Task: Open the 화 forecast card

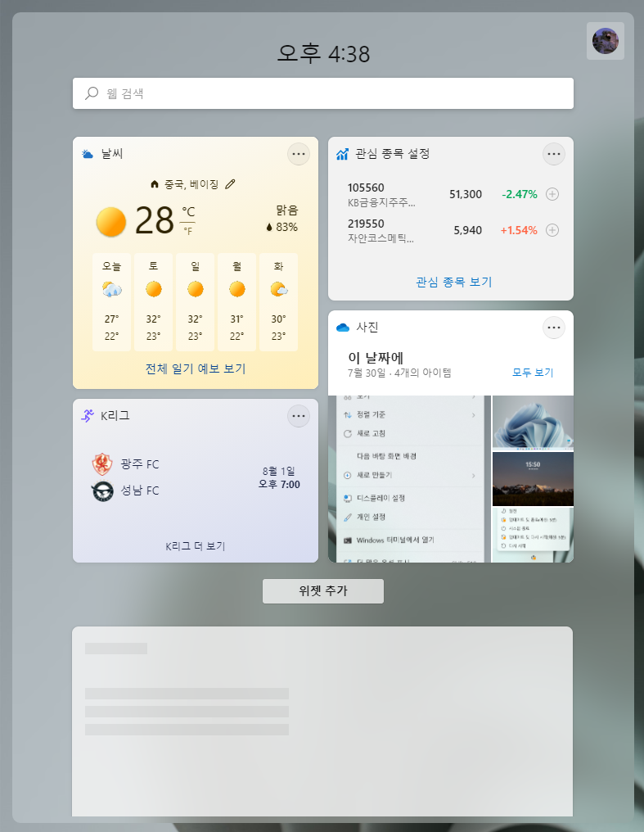Action: pyautogui.click(x=278, y=302)
